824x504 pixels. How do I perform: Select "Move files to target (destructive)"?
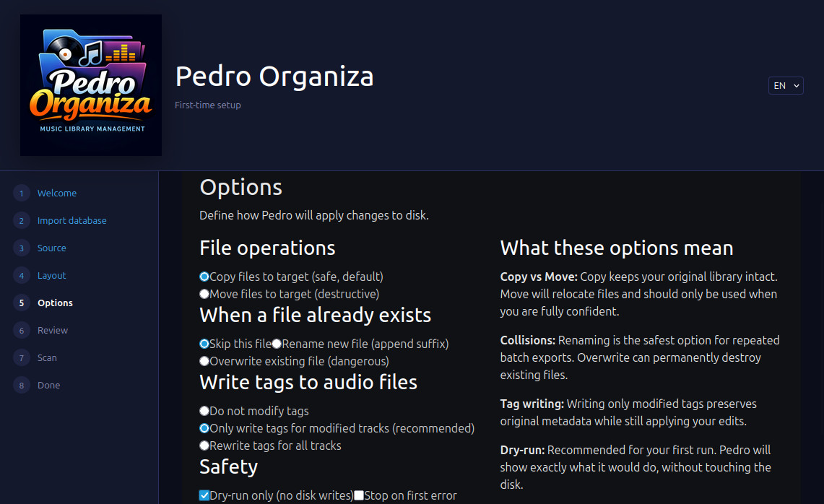204,293
